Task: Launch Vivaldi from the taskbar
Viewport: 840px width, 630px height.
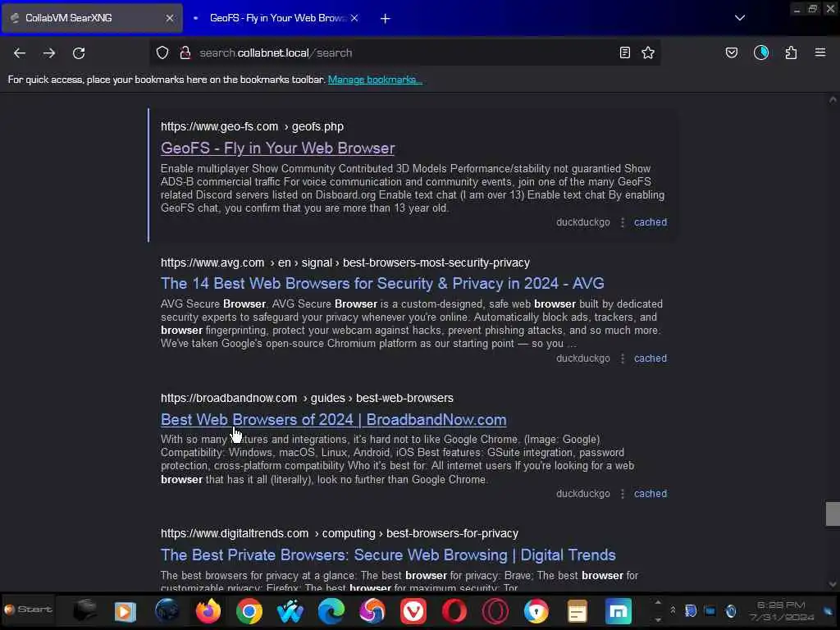Action: [413, 611]
